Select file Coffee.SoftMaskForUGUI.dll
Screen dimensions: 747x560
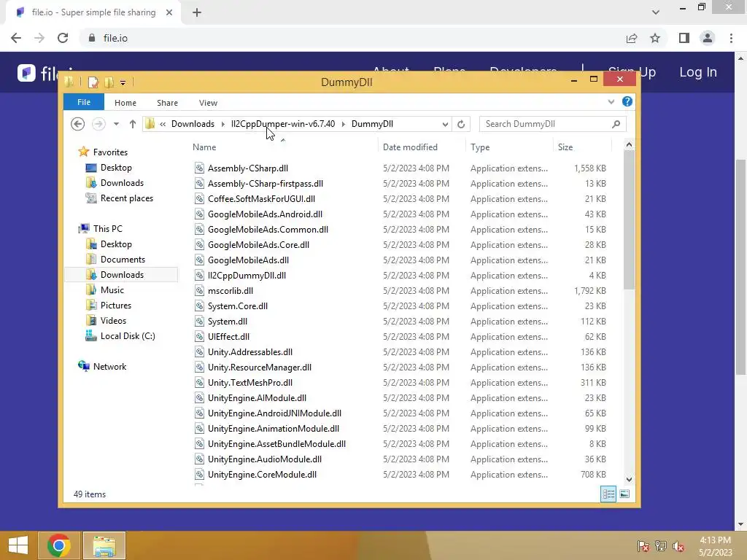[x=261, y=199]
